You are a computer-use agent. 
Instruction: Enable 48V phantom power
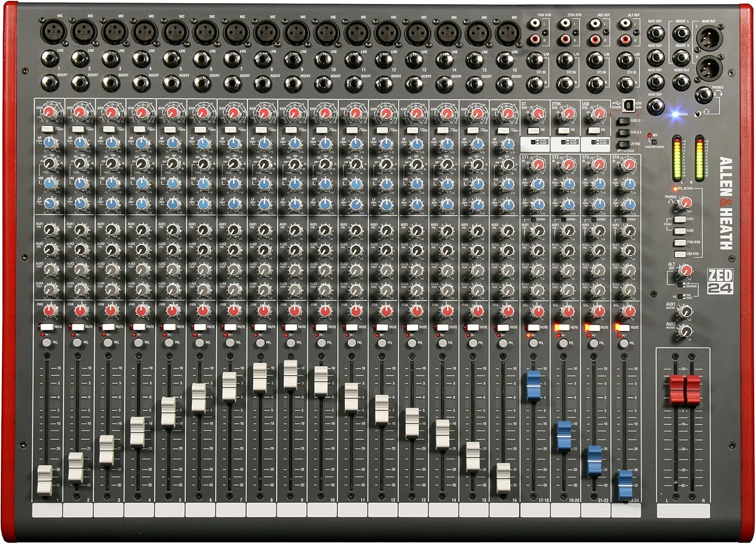[654, 142]
